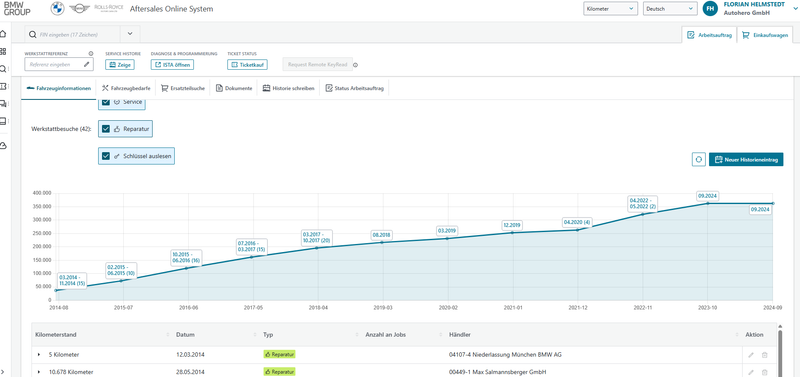Select chart point labeled 08.2018
This screenshot has height=377, width=800.
coord(382,235)
